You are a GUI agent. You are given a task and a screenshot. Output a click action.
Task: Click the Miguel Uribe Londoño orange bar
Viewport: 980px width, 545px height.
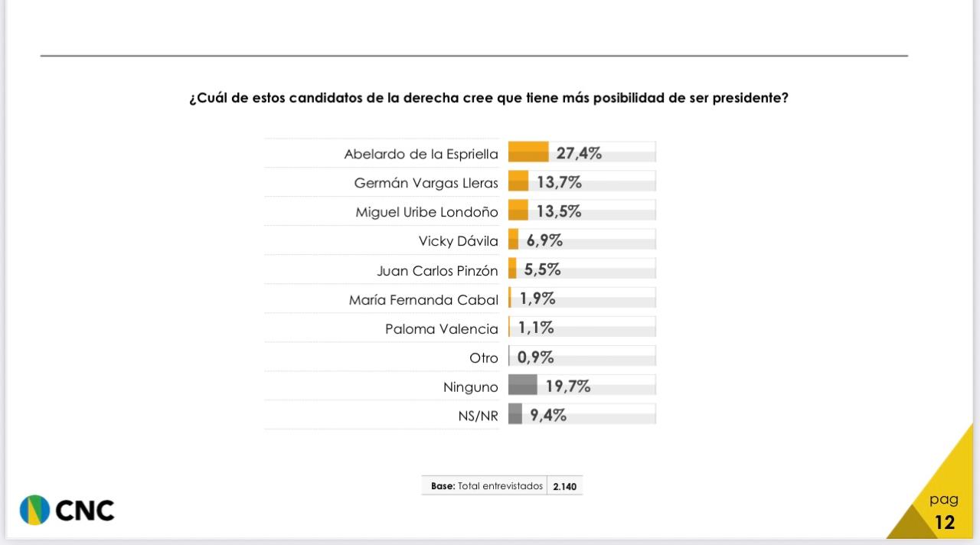click(x=518, y=210)
